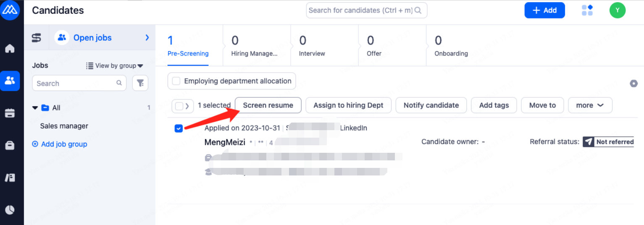This screenshot has height=225, width=644.
Task: Expand the more actions dropdown
Action: [x=590, y=105]
